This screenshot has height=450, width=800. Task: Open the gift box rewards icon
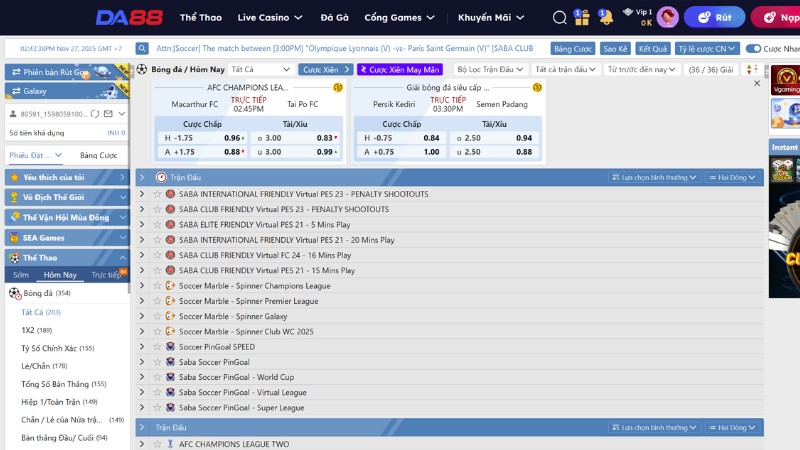tap(581, 17)
